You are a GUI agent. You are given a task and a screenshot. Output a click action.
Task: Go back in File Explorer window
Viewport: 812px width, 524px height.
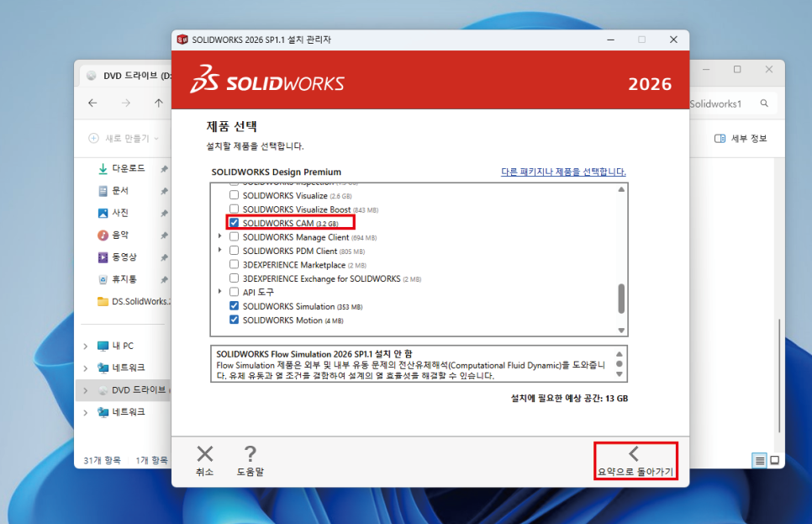click(x=92, y=103)
